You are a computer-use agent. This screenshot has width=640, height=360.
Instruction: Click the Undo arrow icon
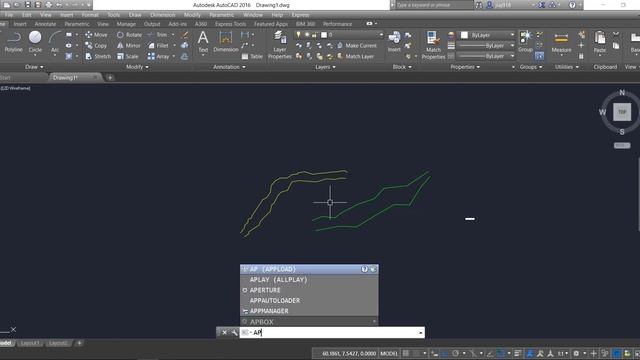click(59, 5)
